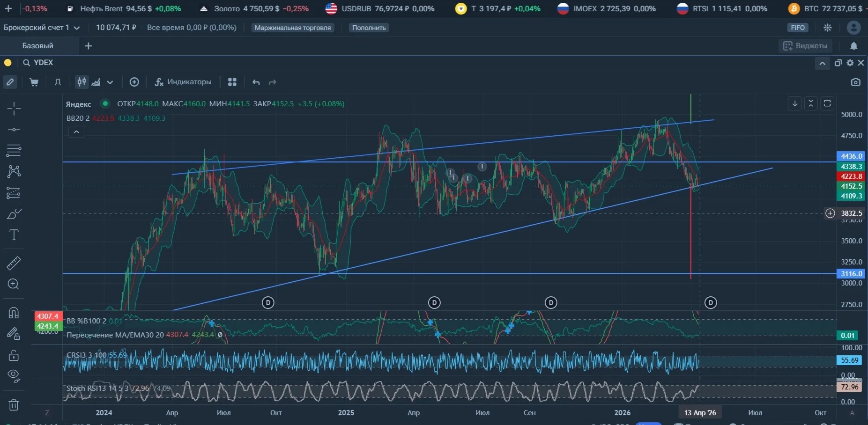
Task: Toggle the FIFO accounting mode
Action: click(798, 28)
